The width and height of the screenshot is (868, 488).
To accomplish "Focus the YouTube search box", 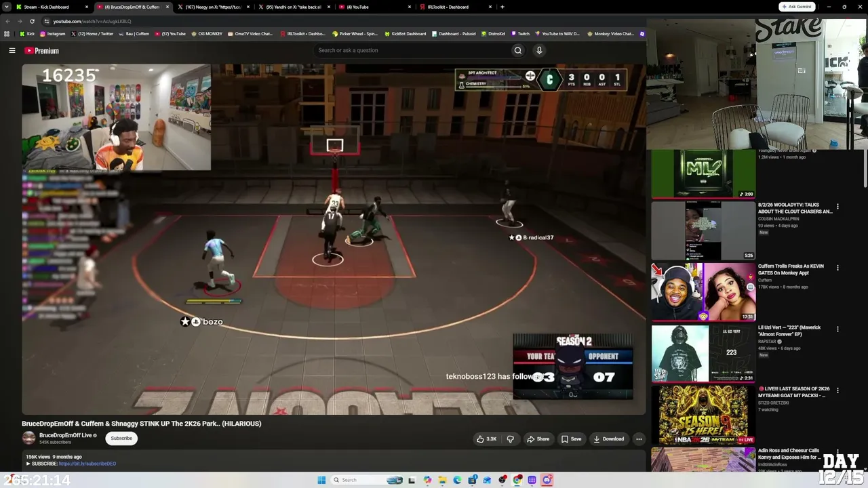I will coord(412,50).
